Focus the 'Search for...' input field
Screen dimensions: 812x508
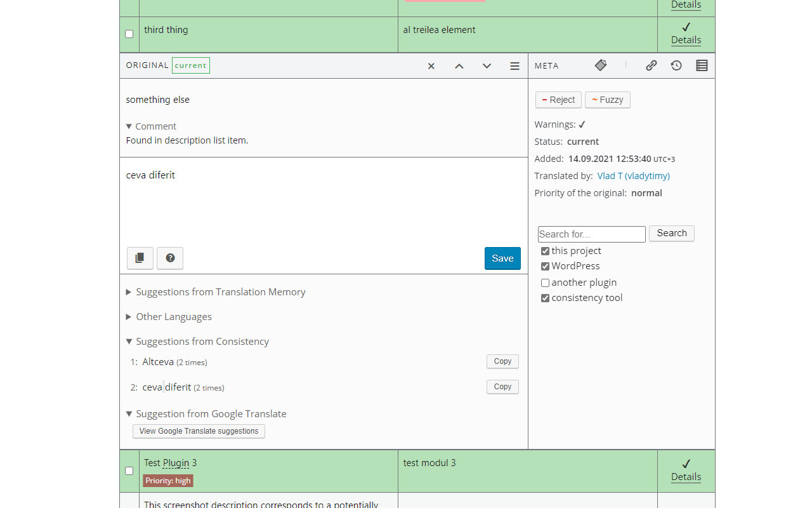(592, 234)
